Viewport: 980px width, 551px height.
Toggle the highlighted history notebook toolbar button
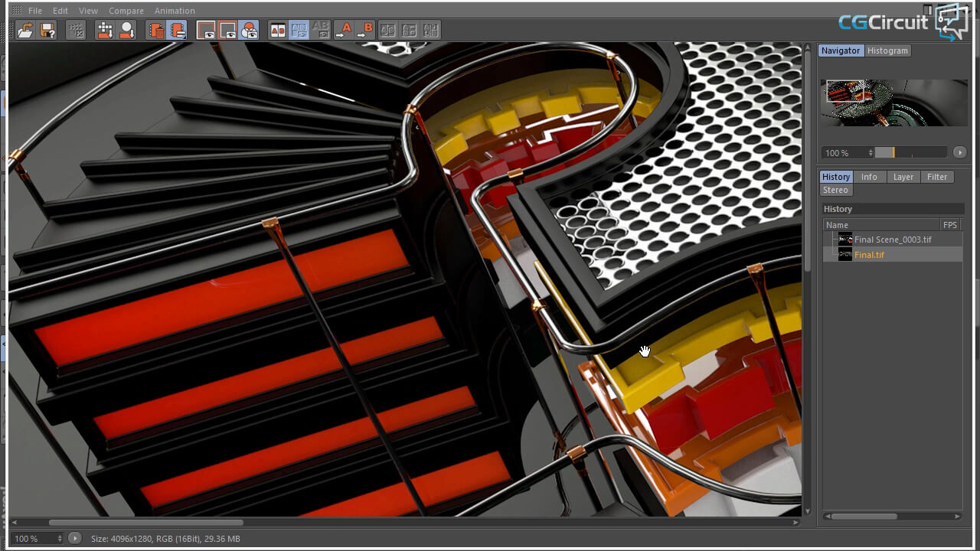178,30
